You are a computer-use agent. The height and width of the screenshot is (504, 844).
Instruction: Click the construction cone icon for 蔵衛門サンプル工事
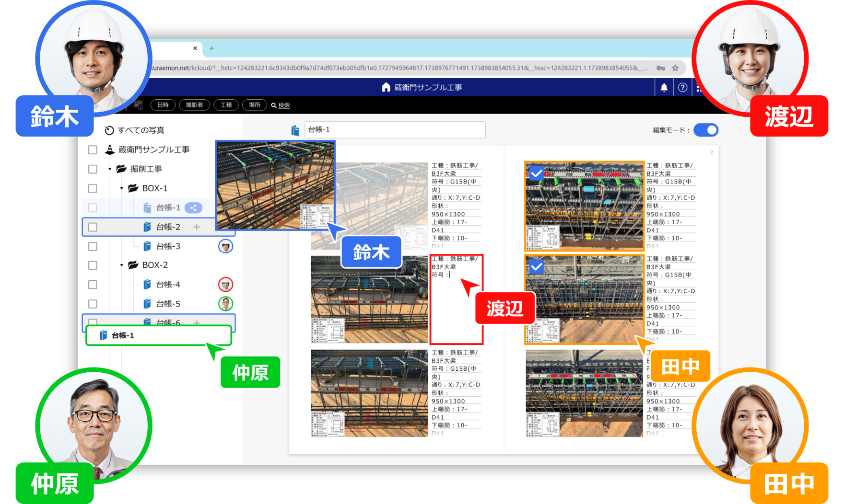point(110,149)
